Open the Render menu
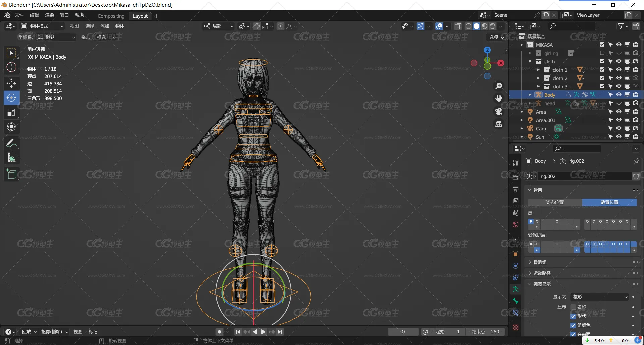 tap(49, 15)
